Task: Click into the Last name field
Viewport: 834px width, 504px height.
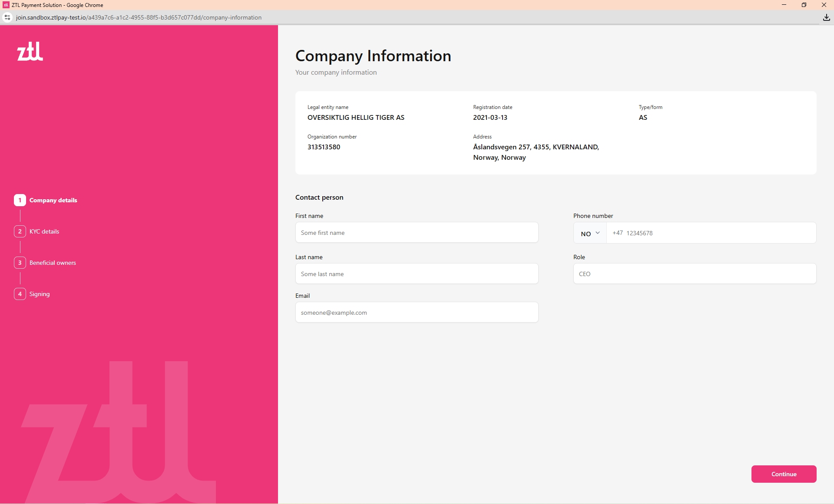Action: coord(417,274)
